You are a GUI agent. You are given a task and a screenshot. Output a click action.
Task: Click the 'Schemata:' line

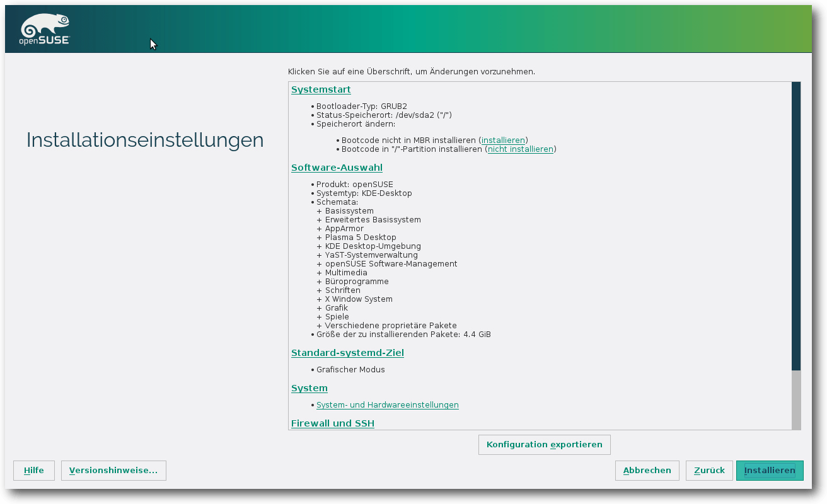click(x=337, y=202)
